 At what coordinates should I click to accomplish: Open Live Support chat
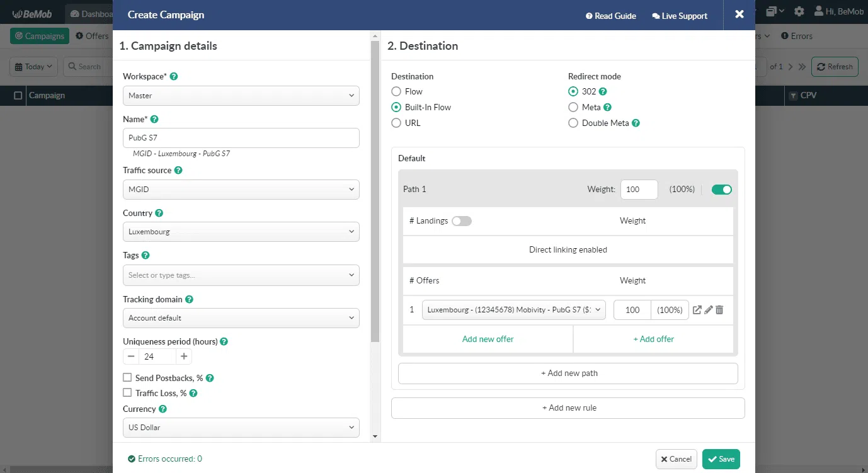(x=680, y=16)
